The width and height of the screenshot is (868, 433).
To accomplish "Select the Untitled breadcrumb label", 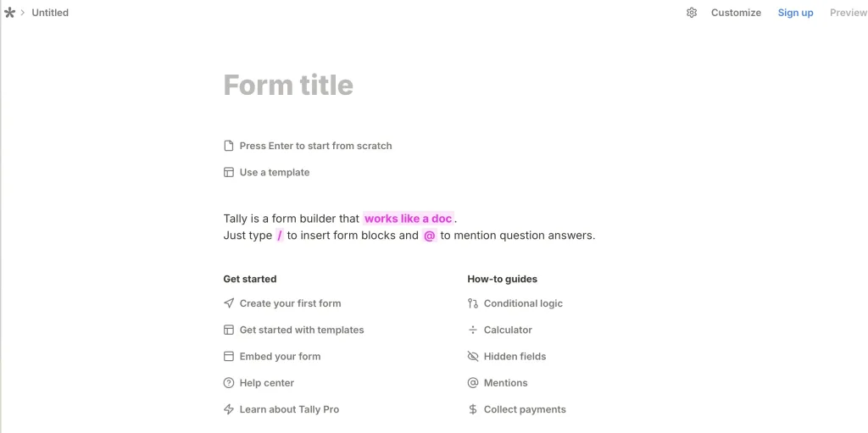I will point(50,13).
